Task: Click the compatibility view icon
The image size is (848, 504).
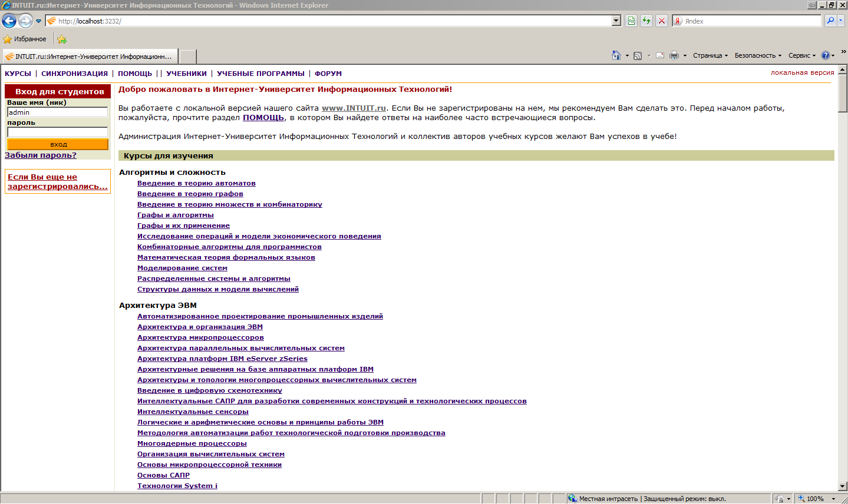Action: coord(631,21)
